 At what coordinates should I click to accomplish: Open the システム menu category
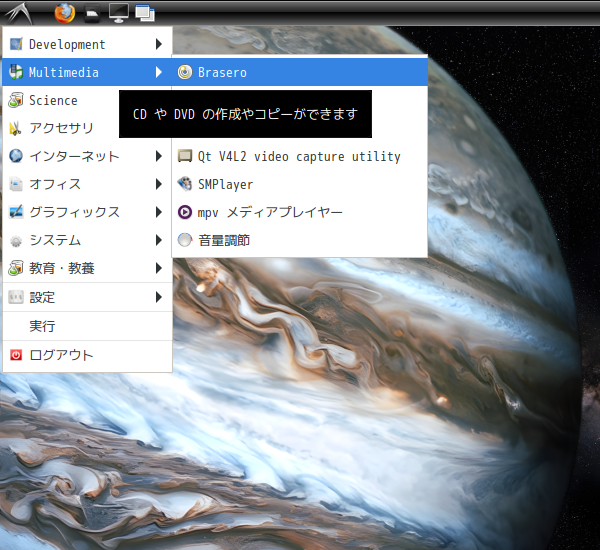(87, 240)
